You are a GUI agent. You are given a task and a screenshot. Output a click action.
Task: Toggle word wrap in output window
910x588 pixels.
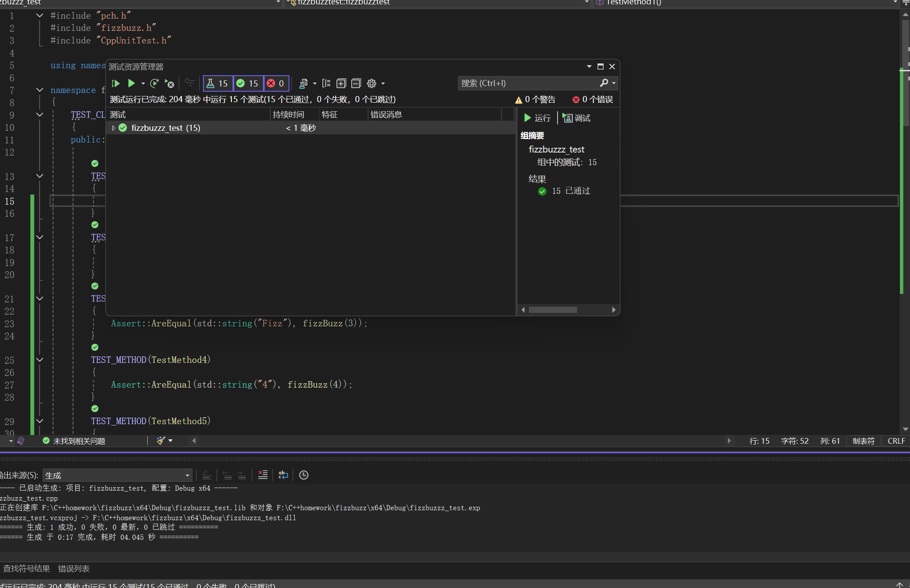pyautogui.click(x=283, y=475)
